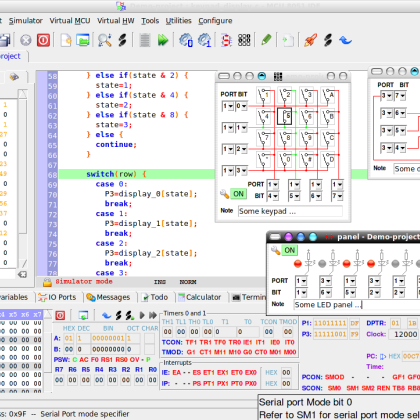Click the gear icon labeled 1

click(204, 40)
